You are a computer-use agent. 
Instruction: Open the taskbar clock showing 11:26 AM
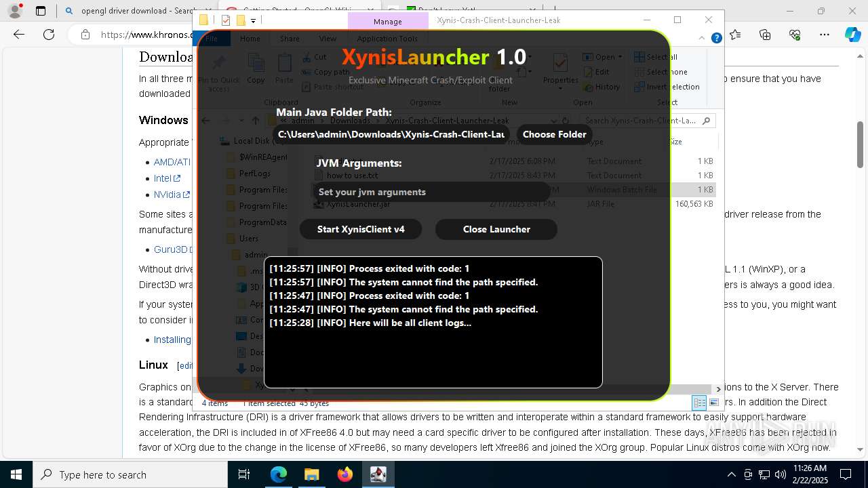click(810, 474)
